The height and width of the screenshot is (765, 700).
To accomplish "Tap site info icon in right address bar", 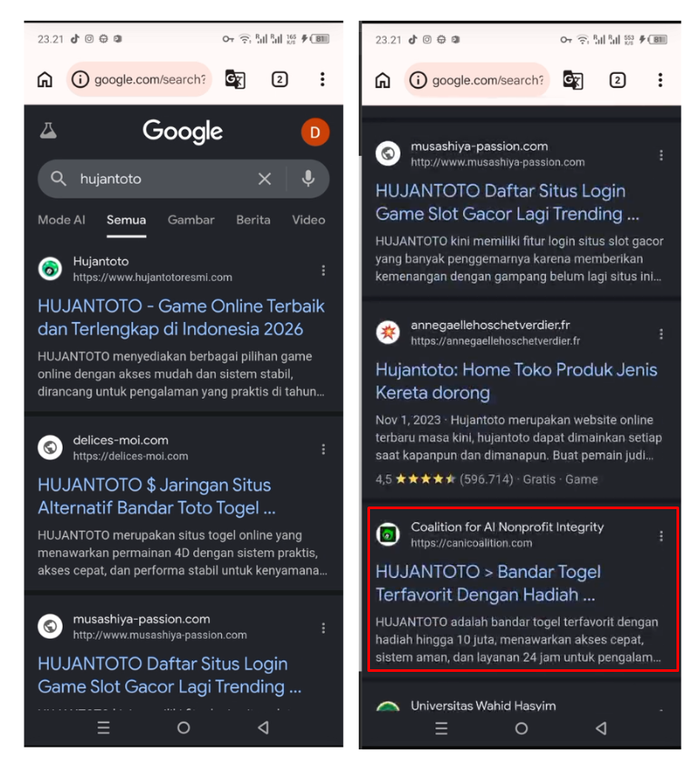I will click(x=418, y=80).
